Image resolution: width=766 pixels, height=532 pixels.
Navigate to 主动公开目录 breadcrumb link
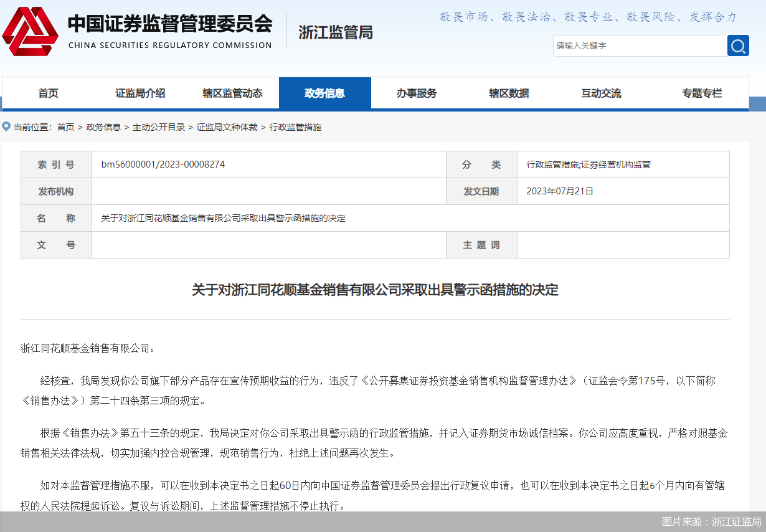pyautogui.click(x=159, y=127)
